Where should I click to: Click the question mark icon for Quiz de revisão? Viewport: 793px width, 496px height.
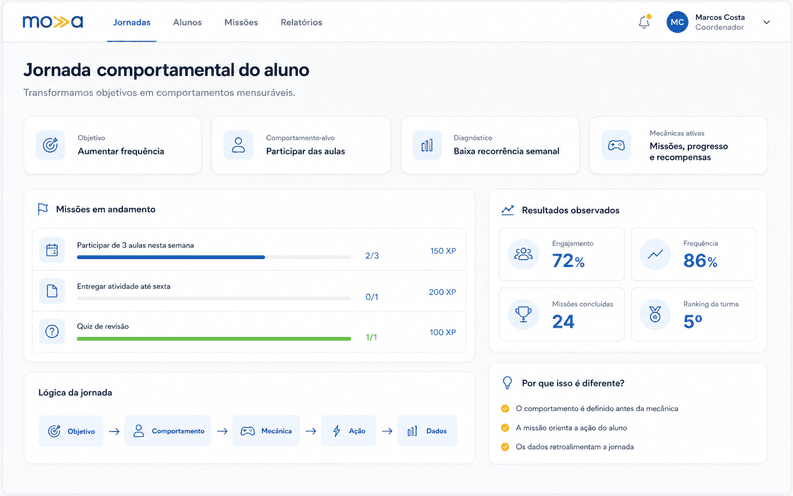tap(52, 331)
